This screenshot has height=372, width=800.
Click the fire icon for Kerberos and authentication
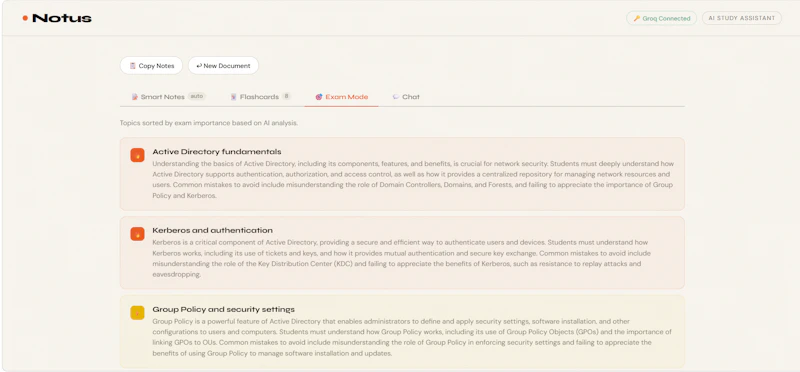pos(137,234)
